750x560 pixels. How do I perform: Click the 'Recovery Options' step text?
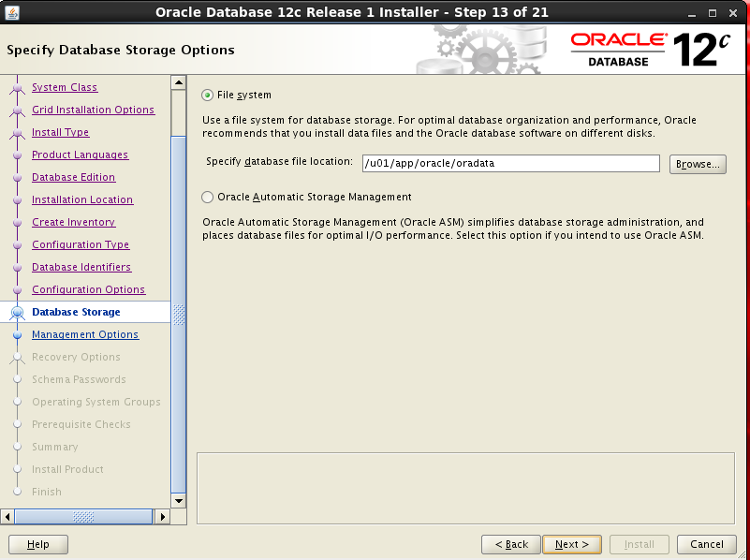coord(76,357)
